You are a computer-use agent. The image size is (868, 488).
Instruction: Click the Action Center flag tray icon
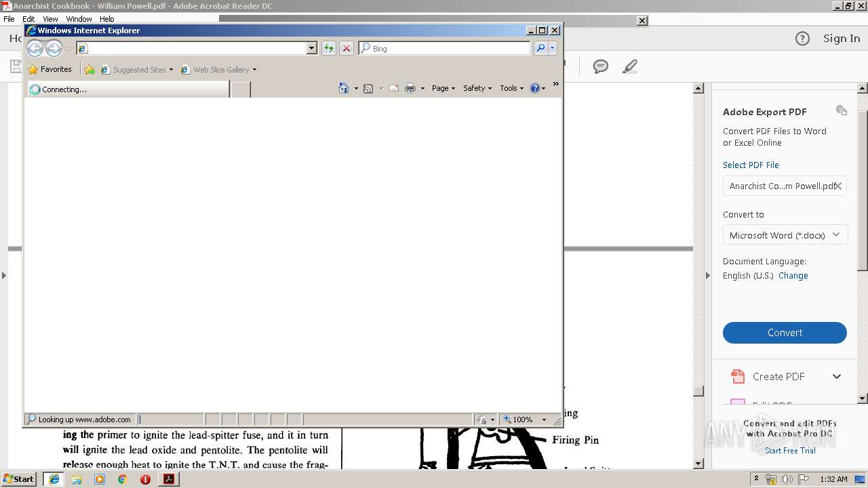tap(804, 479)
